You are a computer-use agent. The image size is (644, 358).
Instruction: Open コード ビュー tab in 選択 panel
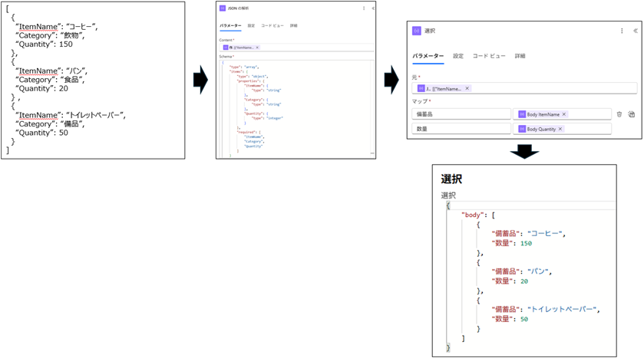tap(489, 56)
